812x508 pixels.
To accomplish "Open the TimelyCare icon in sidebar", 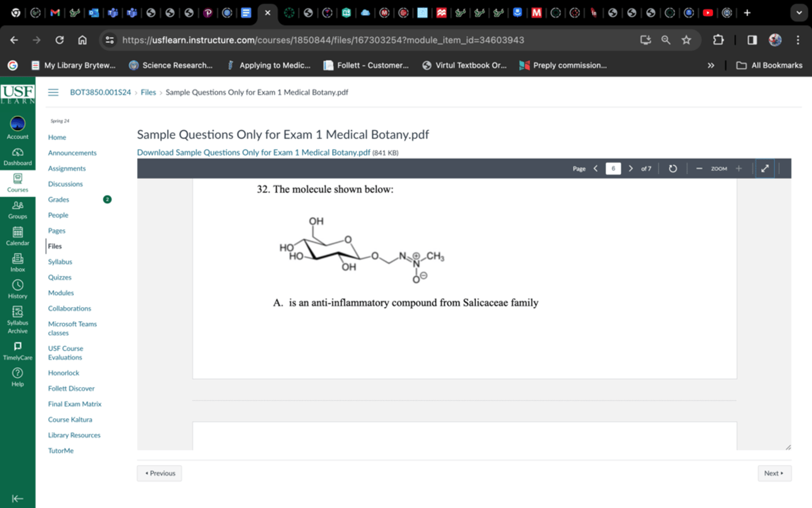I will pyautogui.click(x=17, y=351).
